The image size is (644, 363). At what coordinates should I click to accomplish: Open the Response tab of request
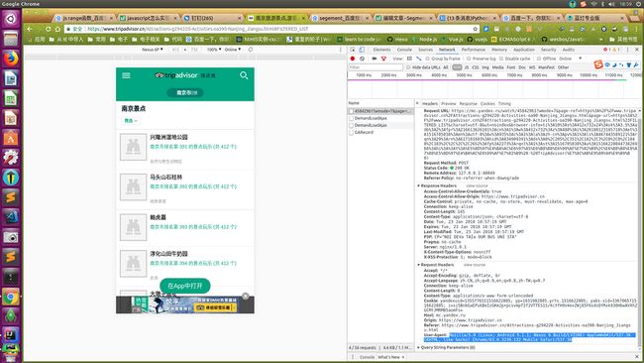468,103
